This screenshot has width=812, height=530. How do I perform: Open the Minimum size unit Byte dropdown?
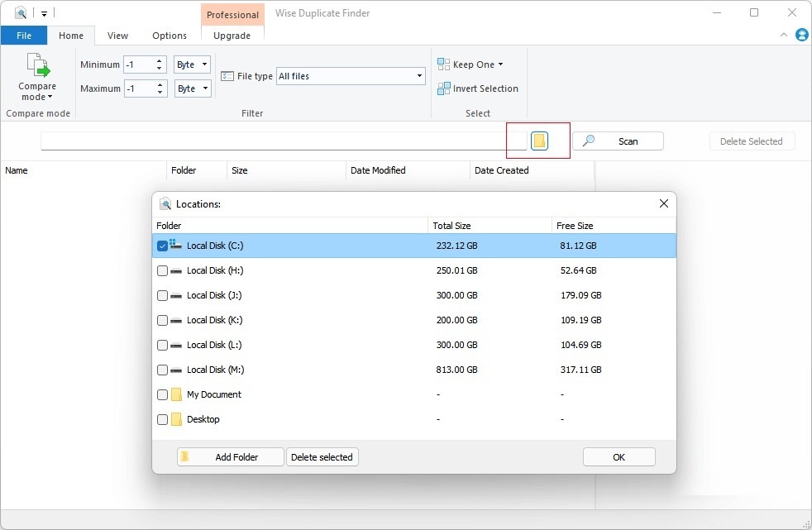click(193, 64)
